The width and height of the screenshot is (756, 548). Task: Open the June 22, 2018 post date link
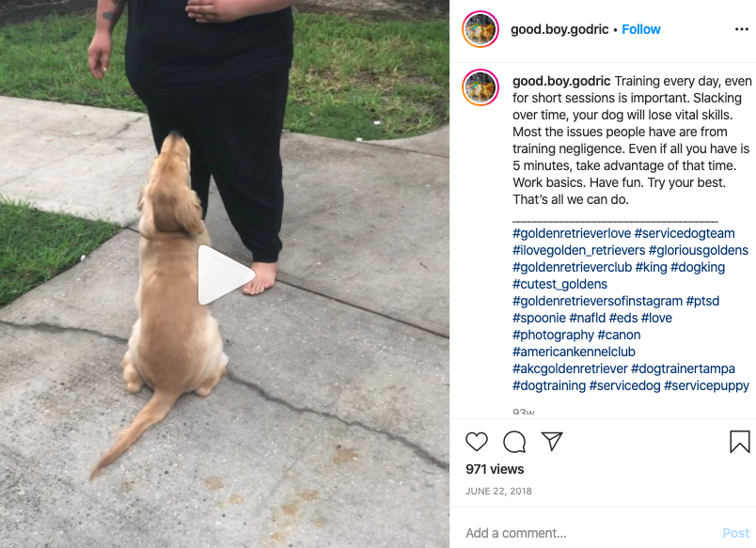click(x=498, y=491)
